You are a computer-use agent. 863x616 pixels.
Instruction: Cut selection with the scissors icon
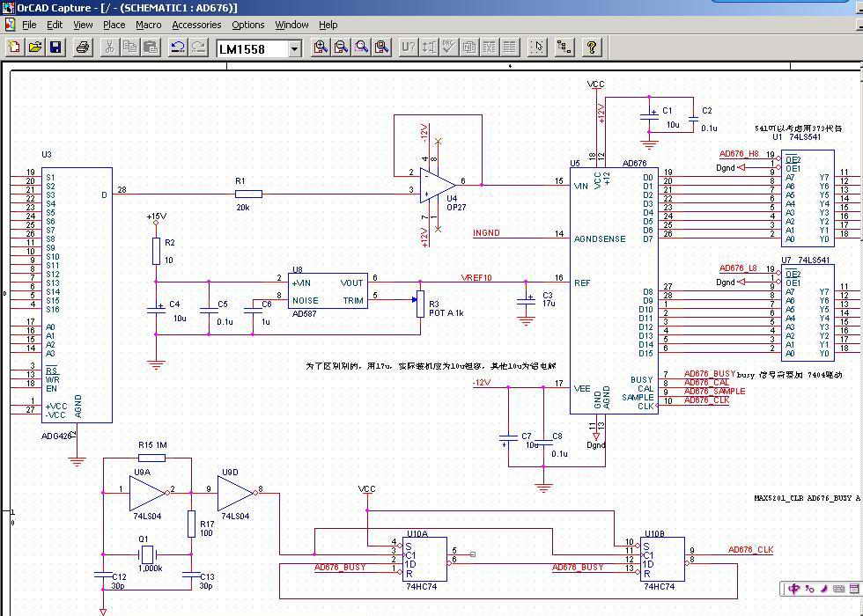109,48
